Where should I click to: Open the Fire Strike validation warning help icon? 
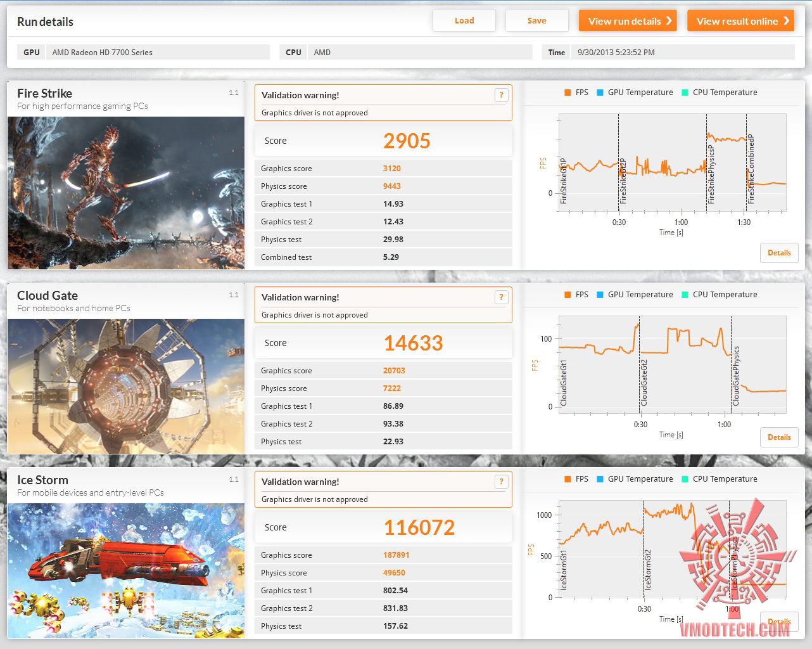[x=501, y=95]
